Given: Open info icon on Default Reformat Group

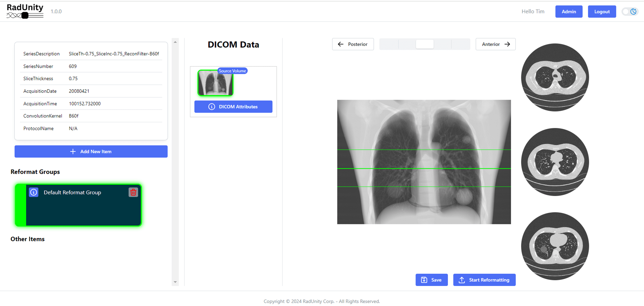Looking at the screenshot, I should pyautogui.click(x=34, y=192).
